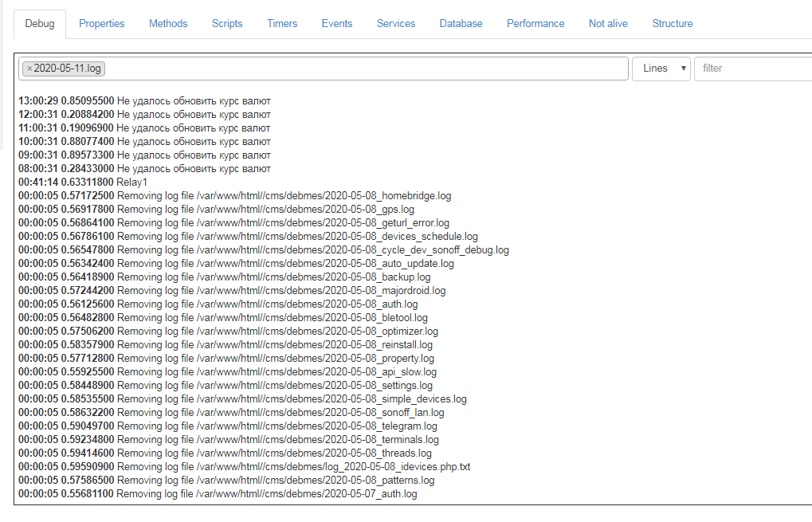Select the 09:00:31 log entry

144,155
